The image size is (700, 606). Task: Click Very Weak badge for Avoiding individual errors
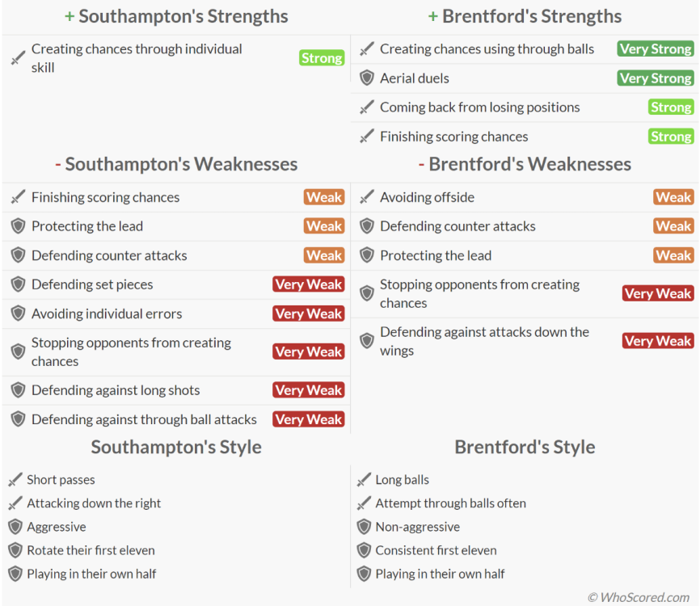click(308, 314)
